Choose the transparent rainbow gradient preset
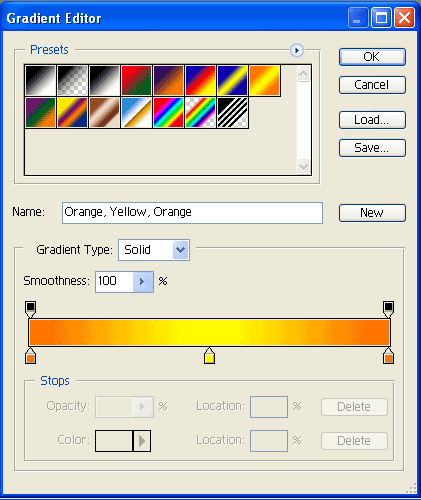The width and height of the screenshot is (421, 500). (200, 112)
